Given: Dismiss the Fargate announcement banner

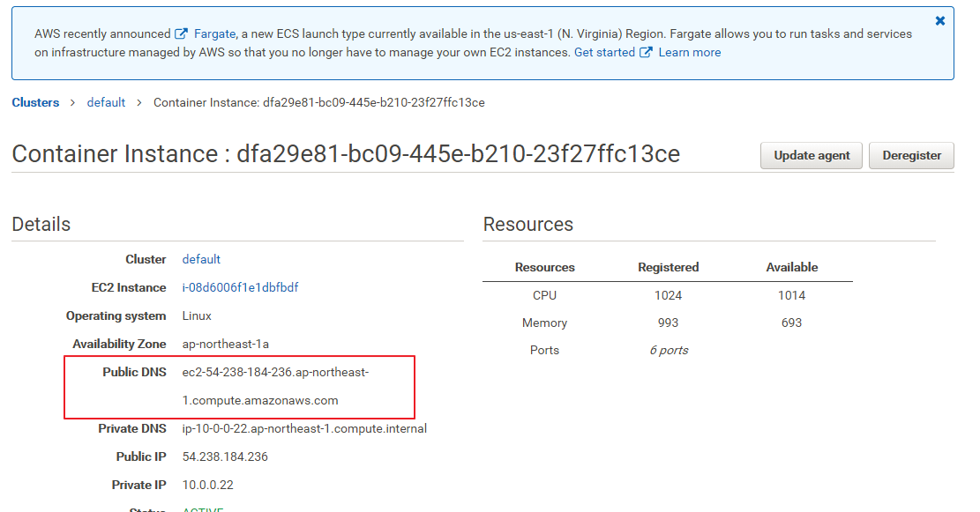Looking at the screenshot, I should pyautogui.click(x=940, y=20).
